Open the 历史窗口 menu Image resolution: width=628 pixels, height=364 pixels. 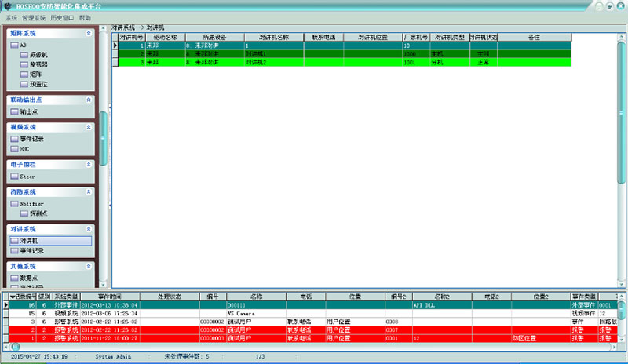pos(60,17)
